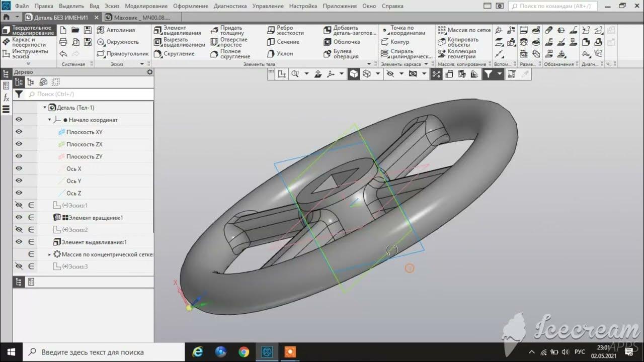Select the Оболочка shell tool

(342, 42)
